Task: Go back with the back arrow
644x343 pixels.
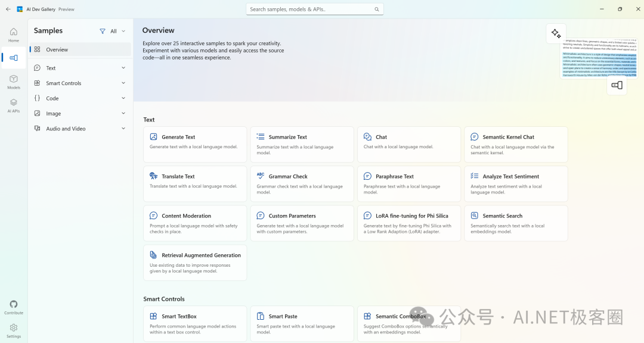Action: 8,9
